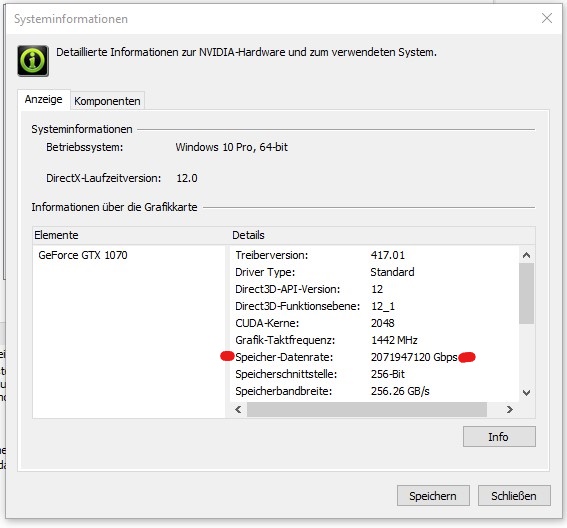Select the Driver Type: row label
567x528 pixels.
pos(265,272)
